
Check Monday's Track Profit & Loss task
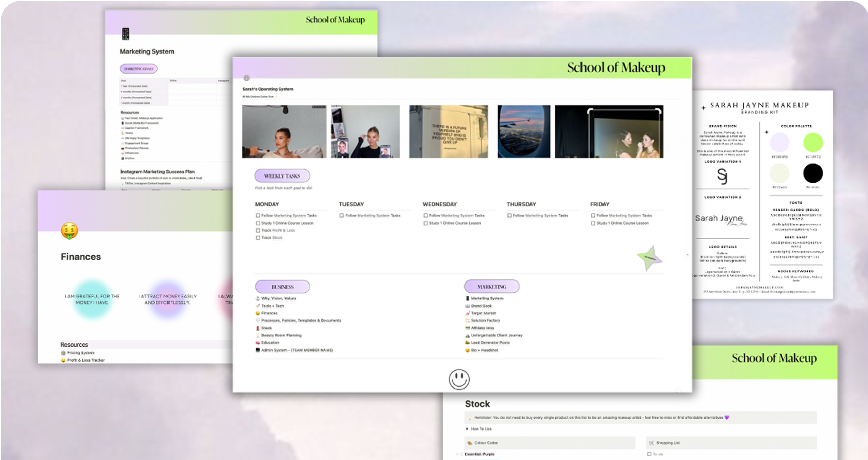[258, 231]
